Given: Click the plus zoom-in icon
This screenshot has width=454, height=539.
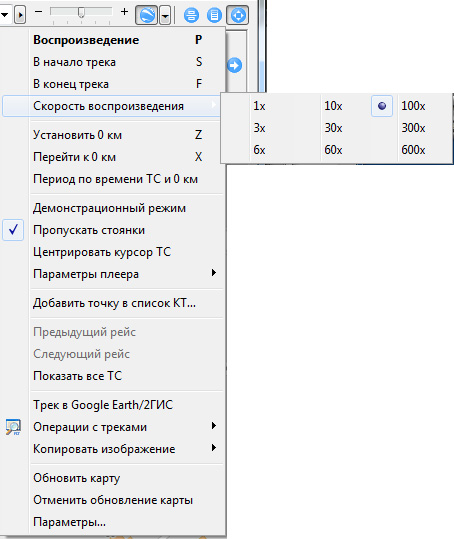Looking at the screenshot, I should coord(124,12).
